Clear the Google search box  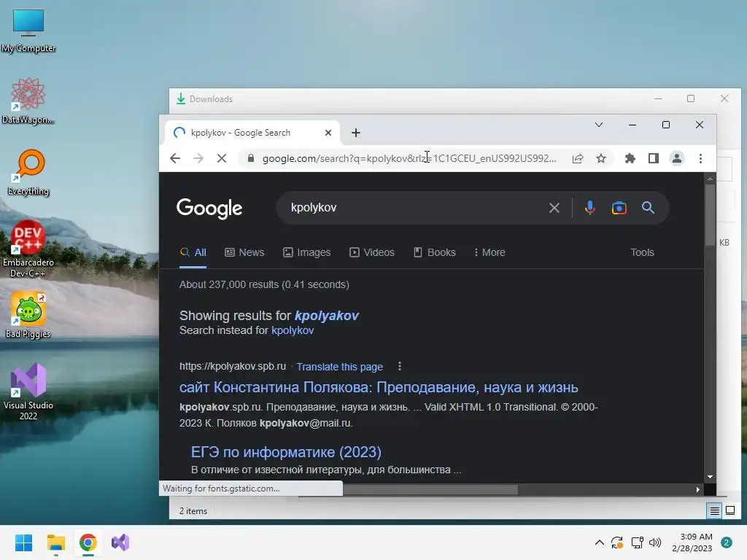[x=554, y=208]
